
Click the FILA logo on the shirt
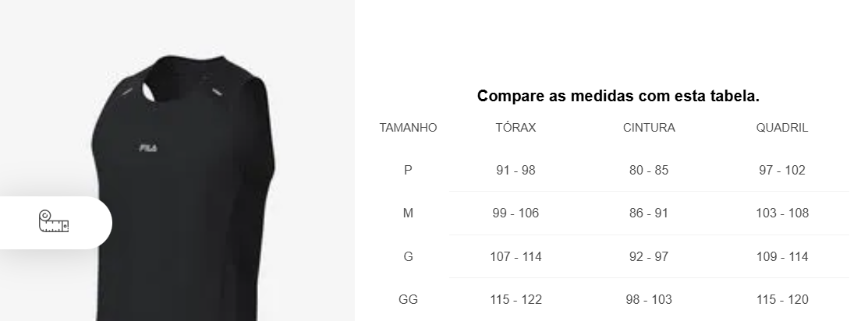click(147, 147)
